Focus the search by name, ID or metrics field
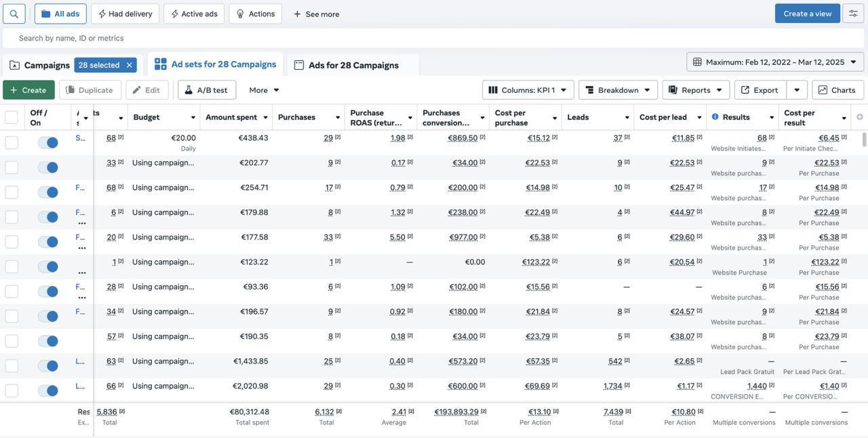This screenshot has width=868, height=438. pos(433,38)
